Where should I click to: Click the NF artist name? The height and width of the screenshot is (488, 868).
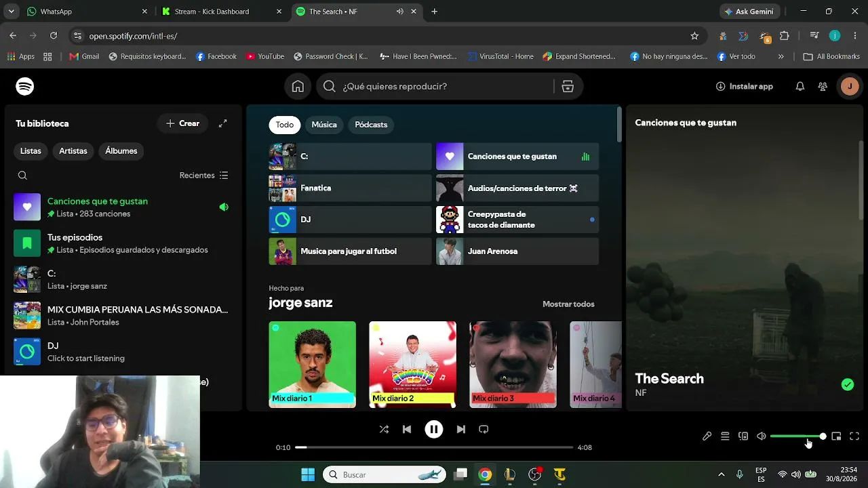pos(641,393)
